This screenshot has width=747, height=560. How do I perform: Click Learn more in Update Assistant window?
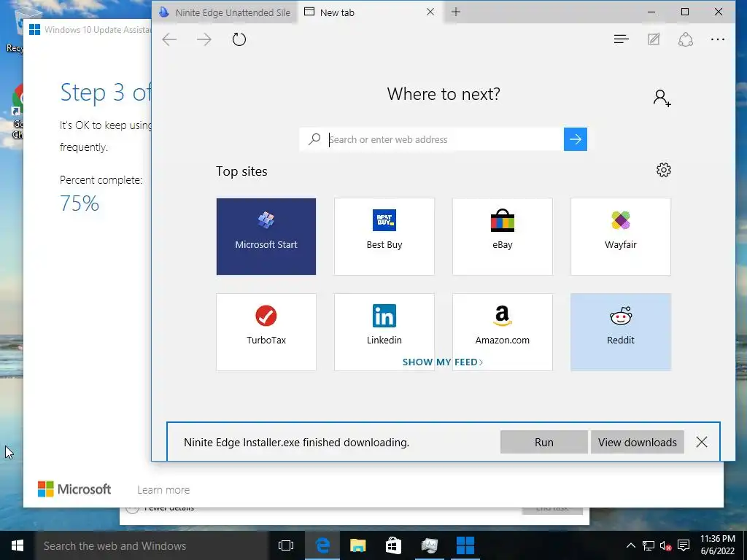point(163,489)
